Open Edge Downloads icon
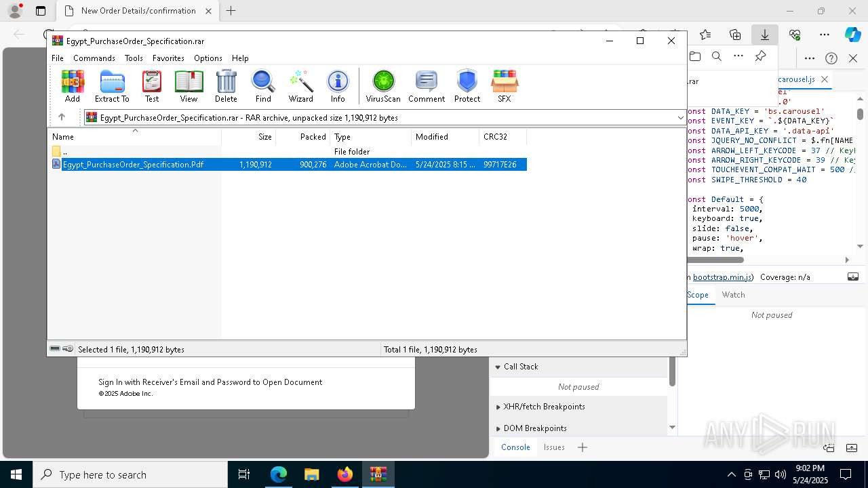 pyautogui.click(x=765, y=35)
